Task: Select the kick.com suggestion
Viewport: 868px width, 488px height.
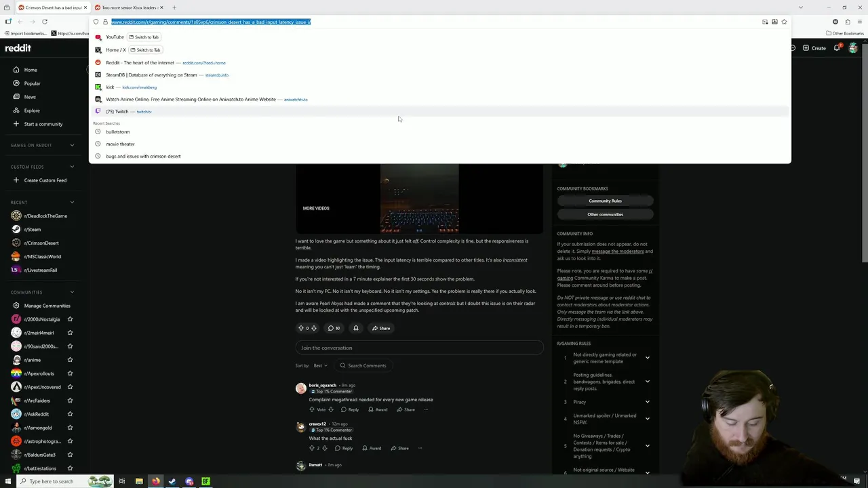Action: click(x=440, y=87)
